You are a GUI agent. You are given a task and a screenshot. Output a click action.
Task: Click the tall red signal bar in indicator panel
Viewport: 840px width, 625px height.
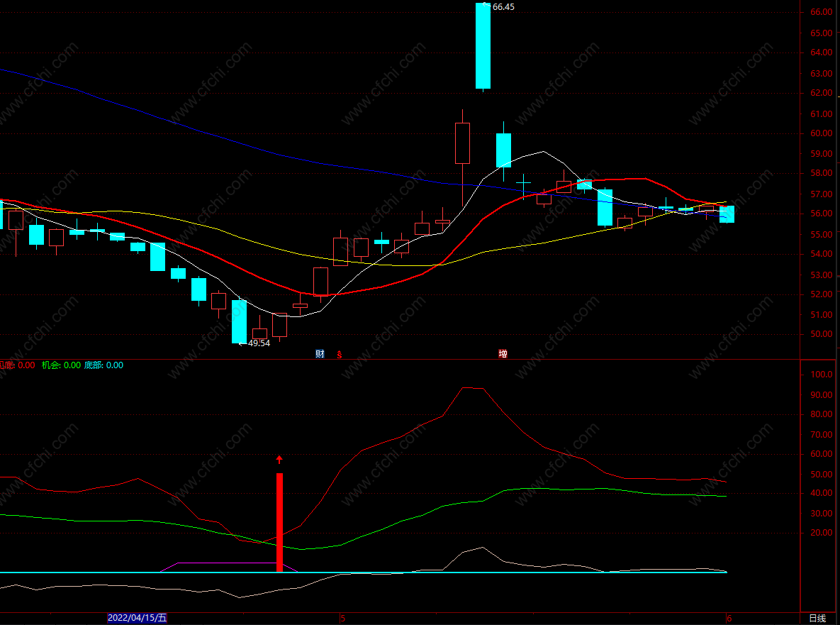pyautogui.click(x=279, y=523)
